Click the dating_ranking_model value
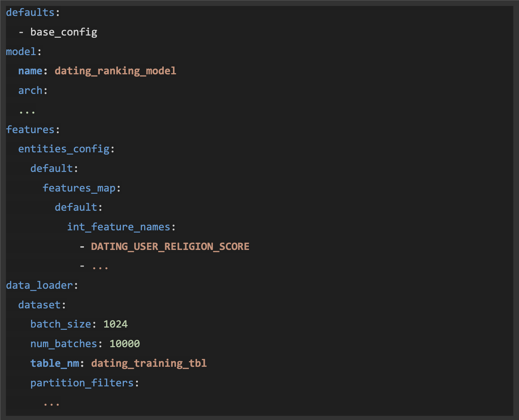The height and width of the screenshot is (420, 519). pyautogui.click(x=115, y=71)
